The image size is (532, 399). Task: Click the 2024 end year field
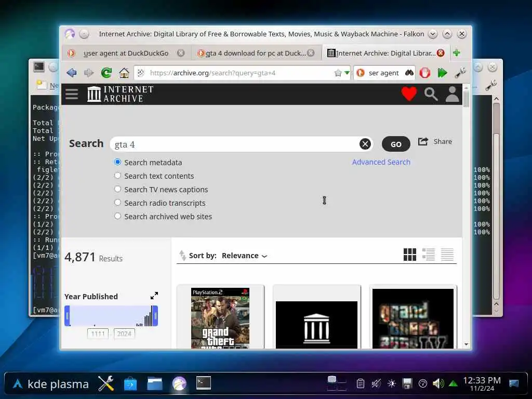(x=124, y=334)
